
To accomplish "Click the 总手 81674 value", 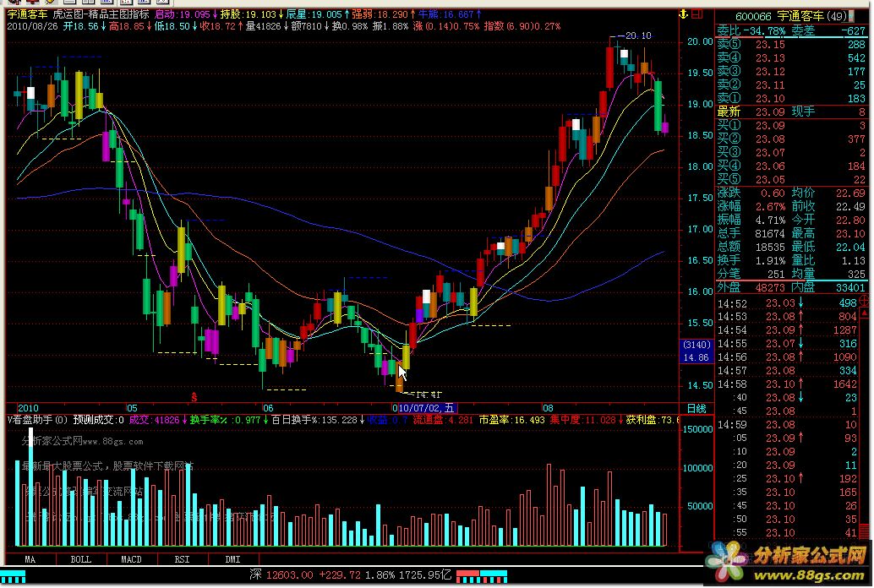I will [x=751, y=233].
